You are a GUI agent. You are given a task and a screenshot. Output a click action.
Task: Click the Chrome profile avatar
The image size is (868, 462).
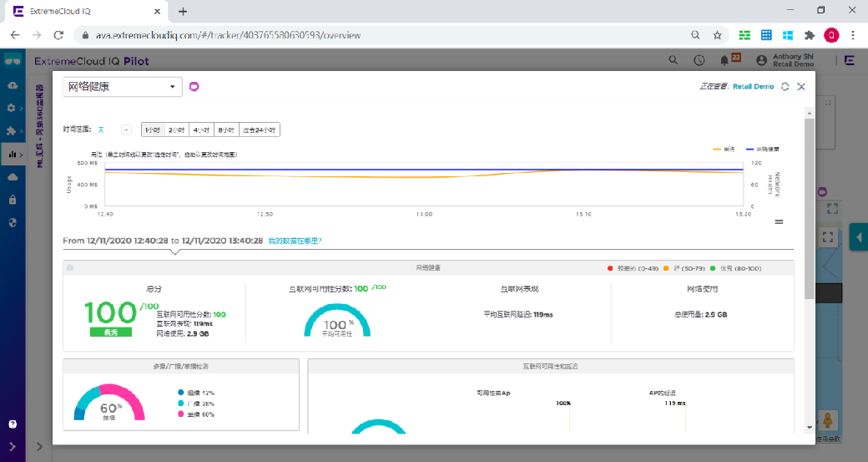point(831,35)
